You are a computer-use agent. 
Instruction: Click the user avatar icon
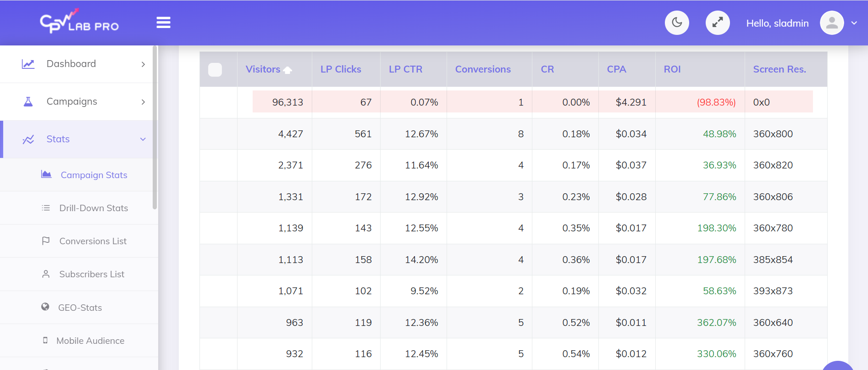pyautogui.click(x=832, y=23)
